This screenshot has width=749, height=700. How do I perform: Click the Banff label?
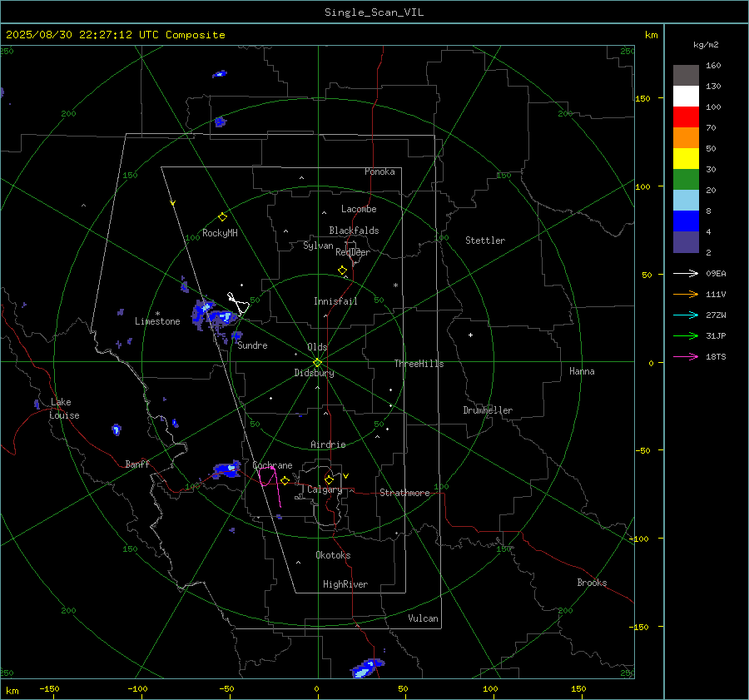pyautogui.click(x=137, y=464)
